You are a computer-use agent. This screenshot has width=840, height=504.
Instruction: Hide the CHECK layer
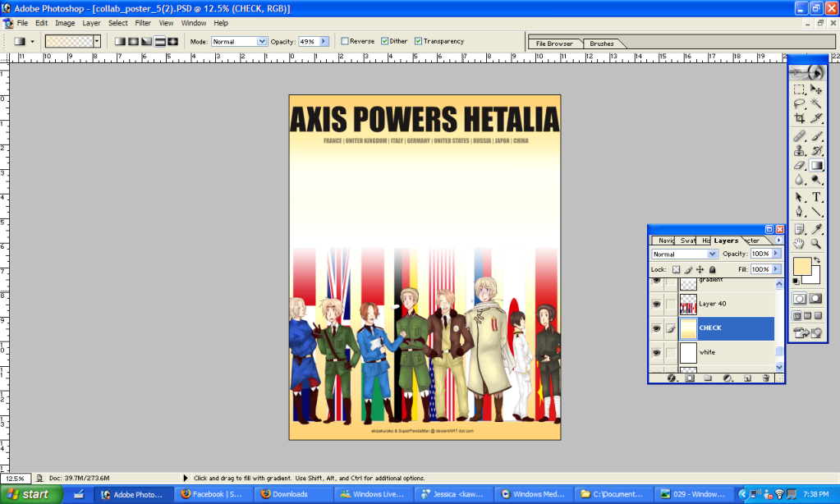point(656,328)
